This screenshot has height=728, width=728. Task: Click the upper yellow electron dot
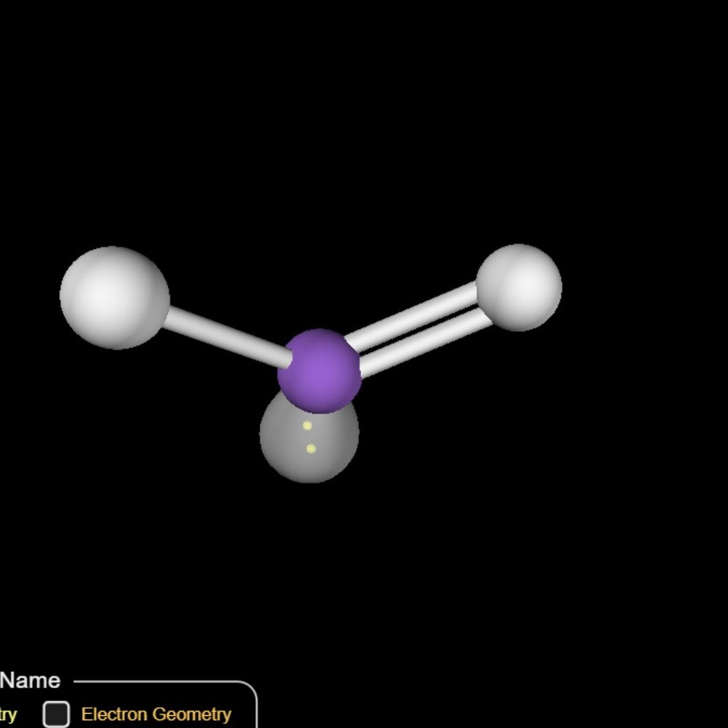click(307, 426)
